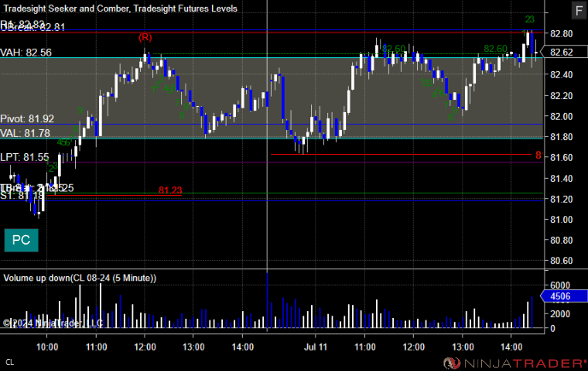
Task: Click the 80.60 price axis label
Action: (x=562, y=261)
